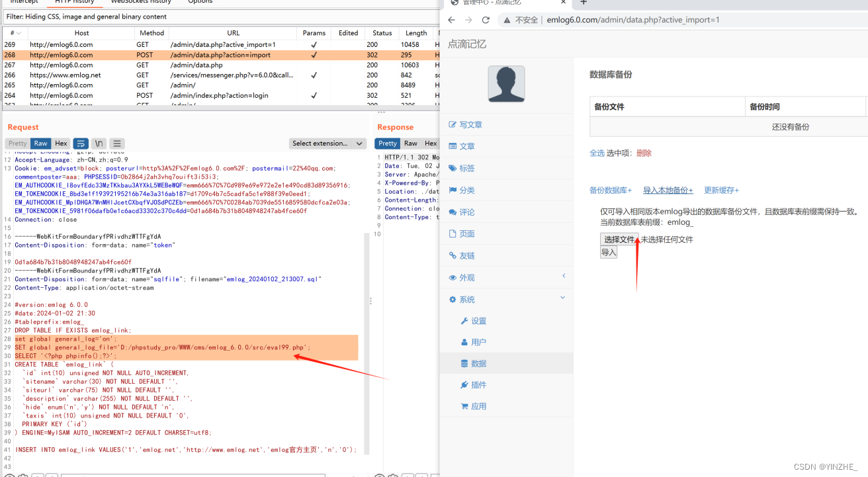Click the 导入 import button
Screen dimensions: 868x477
coord(609,252)
